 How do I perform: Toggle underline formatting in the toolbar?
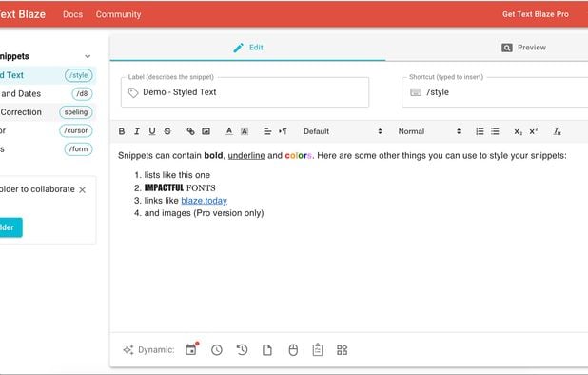pos(152,131)
